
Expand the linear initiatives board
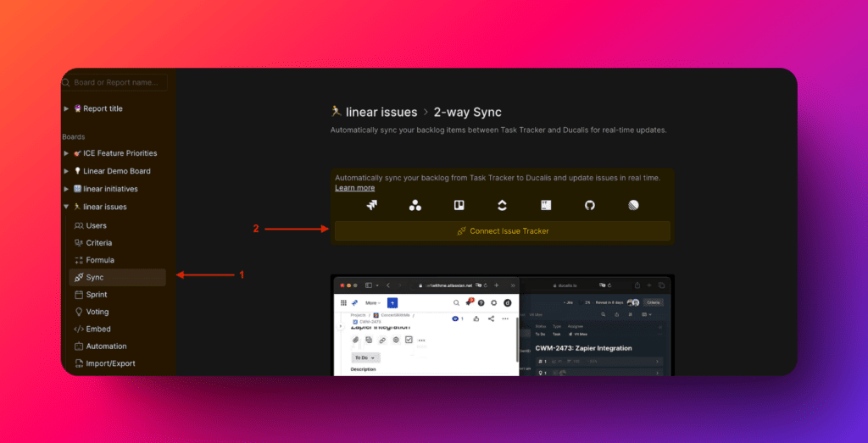pyautogui.click(x=67, y=189)
